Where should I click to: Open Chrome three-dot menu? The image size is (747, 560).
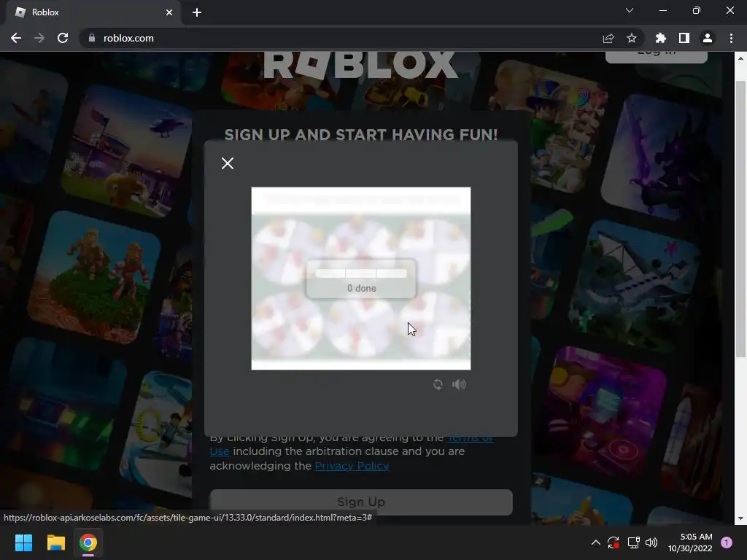click(x=731, y=38)
